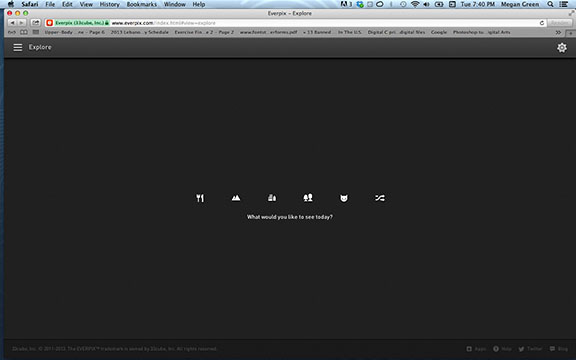Open the Digital C-print digital files bookmark
This screenshot has width=576, height=360.
click(396, 32)
